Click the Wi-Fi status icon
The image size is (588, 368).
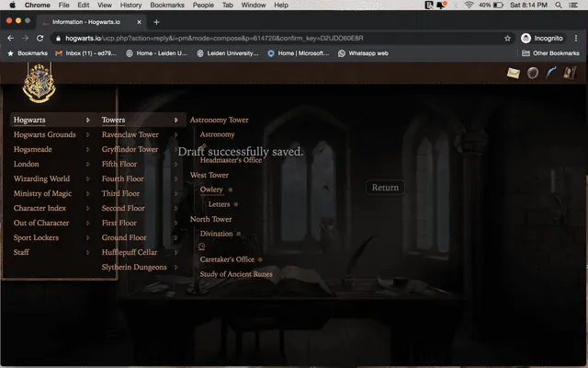coord(469,6)
